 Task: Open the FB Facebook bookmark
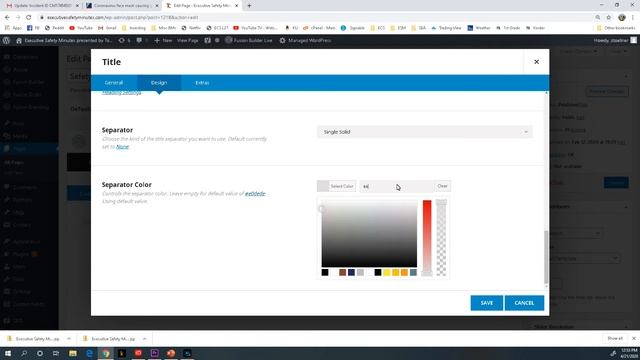33,28
